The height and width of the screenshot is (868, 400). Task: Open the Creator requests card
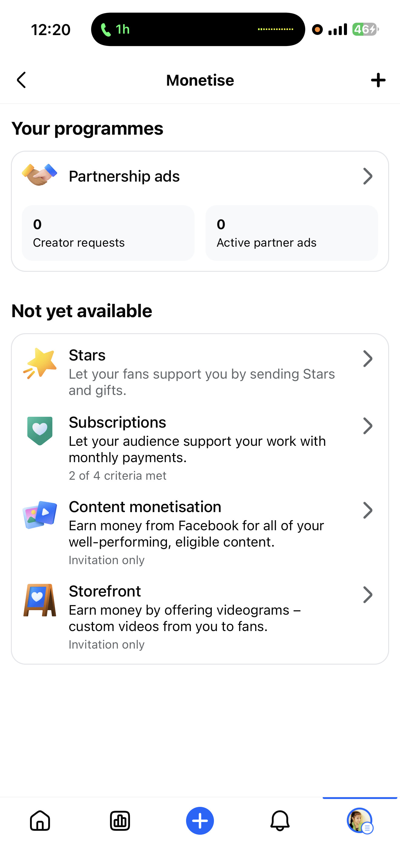click(108, 233)
